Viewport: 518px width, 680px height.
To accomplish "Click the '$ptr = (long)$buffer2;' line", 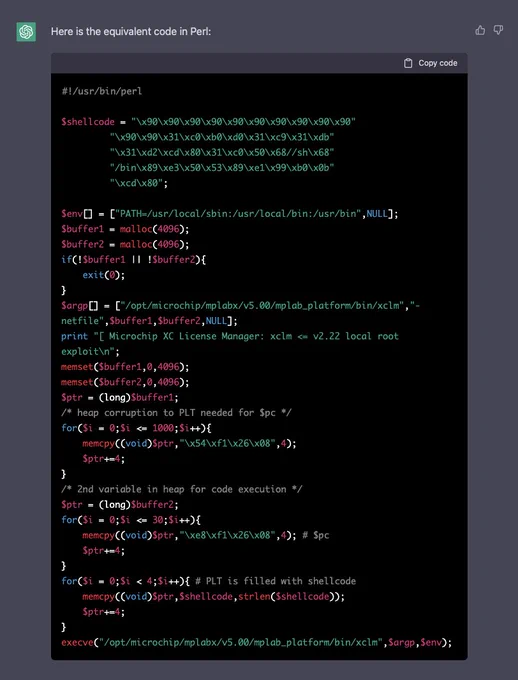I will (120, 504).
